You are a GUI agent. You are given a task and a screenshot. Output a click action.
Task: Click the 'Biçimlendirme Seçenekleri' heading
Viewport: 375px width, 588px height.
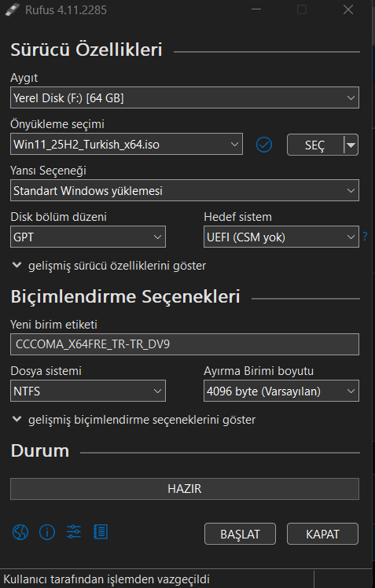[125, 296]
